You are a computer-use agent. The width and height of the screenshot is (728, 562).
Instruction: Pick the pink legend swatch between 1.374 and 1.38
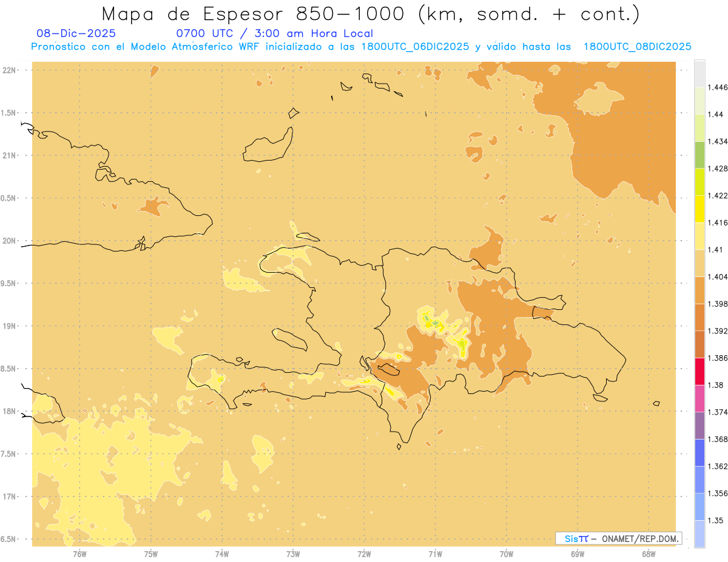click(699, 398)
